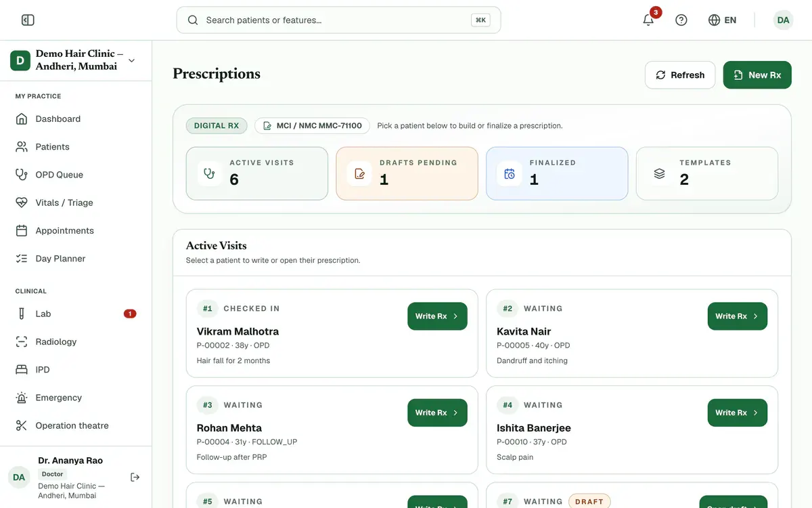This screenshot has height=508, width=812.
Task: Click 'Follow-up after PRP' text
Action: click(x=232, y=457)
